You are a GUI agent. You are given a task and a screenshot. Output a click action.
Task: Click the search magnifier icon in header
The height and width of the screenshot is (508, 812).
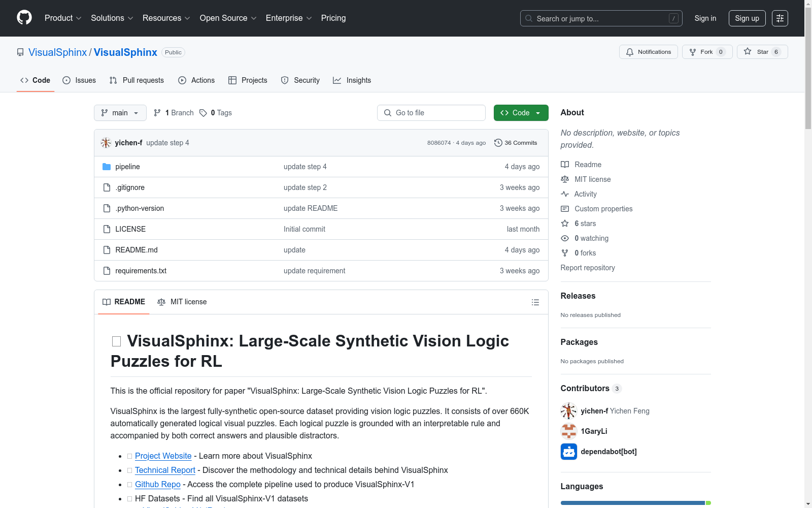[x=529, y=18]
